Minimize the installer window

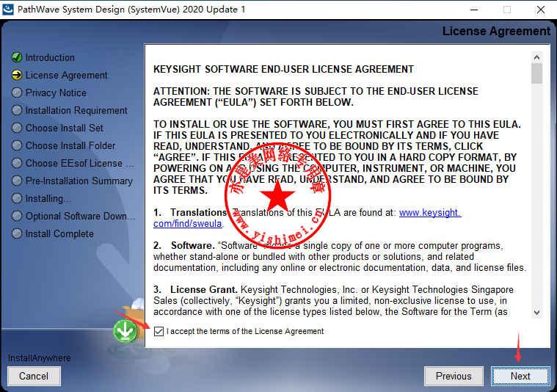pos(474,10)
